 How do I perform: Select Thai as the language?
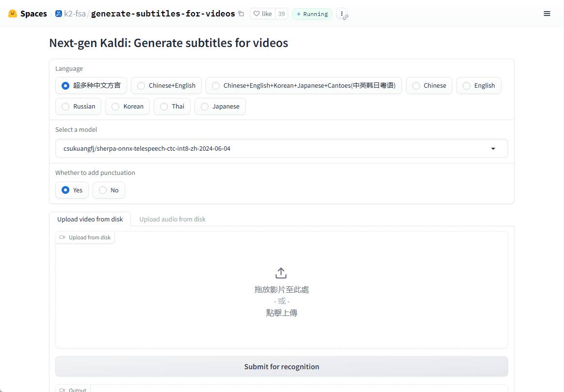172,106
